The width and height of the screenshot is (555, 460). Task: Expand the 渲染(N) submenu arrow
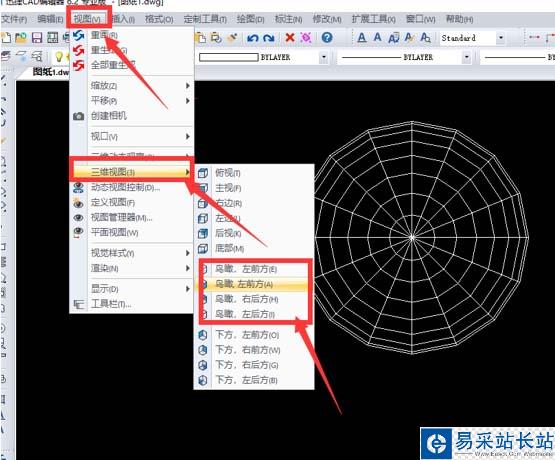coord(188,268)
